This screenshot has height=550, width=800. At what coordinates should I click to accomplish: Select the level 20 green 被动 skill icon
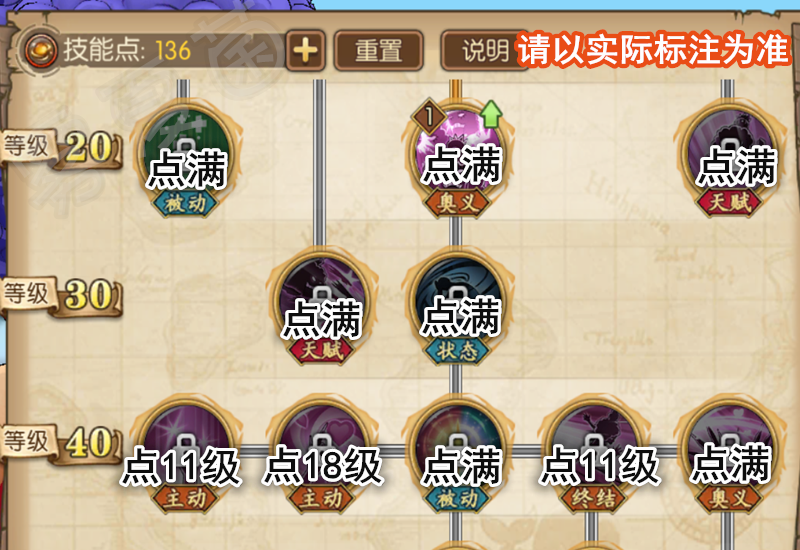pos(184,159)
